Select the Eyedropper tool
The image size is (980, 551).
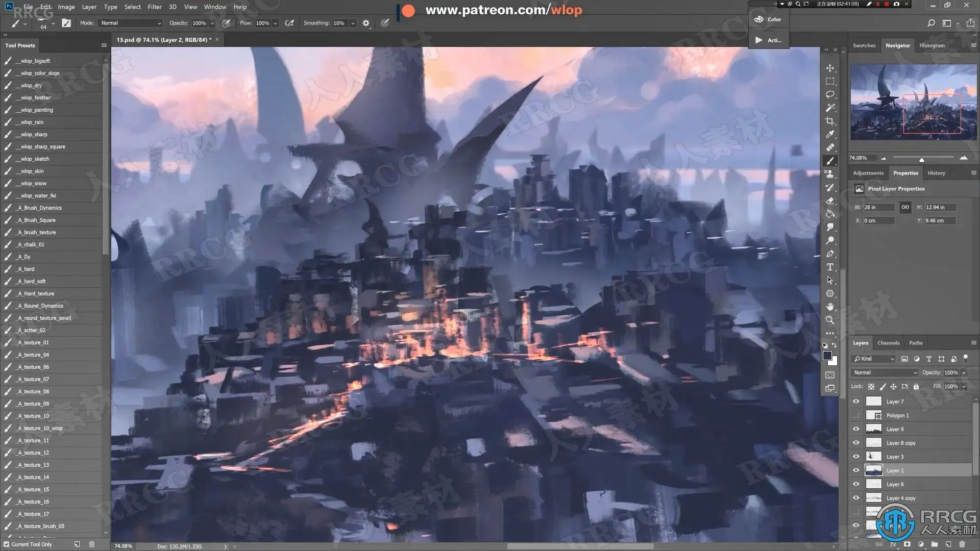click(830, 135)
